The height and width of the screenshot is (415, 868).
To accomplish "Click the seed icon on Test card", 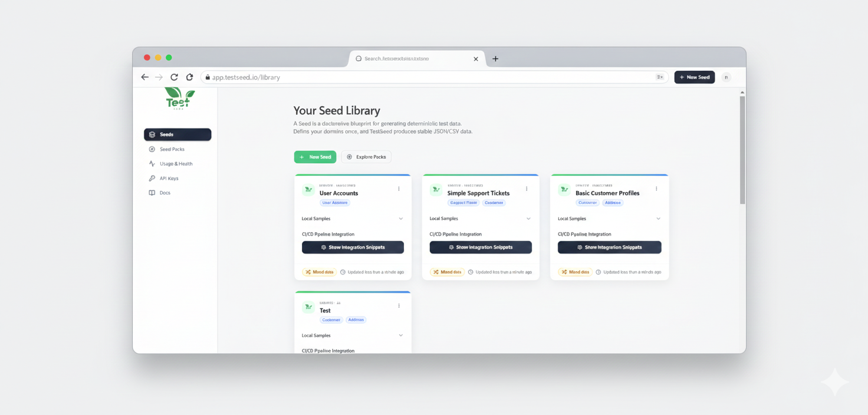I will 308,307.
